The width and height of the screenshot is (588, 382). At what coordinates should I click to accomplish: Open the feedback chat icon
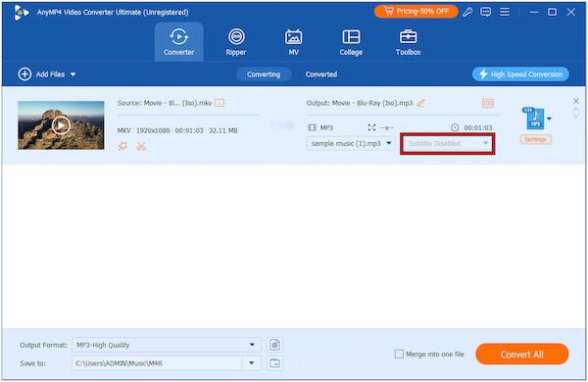click(x=486, y=12)
